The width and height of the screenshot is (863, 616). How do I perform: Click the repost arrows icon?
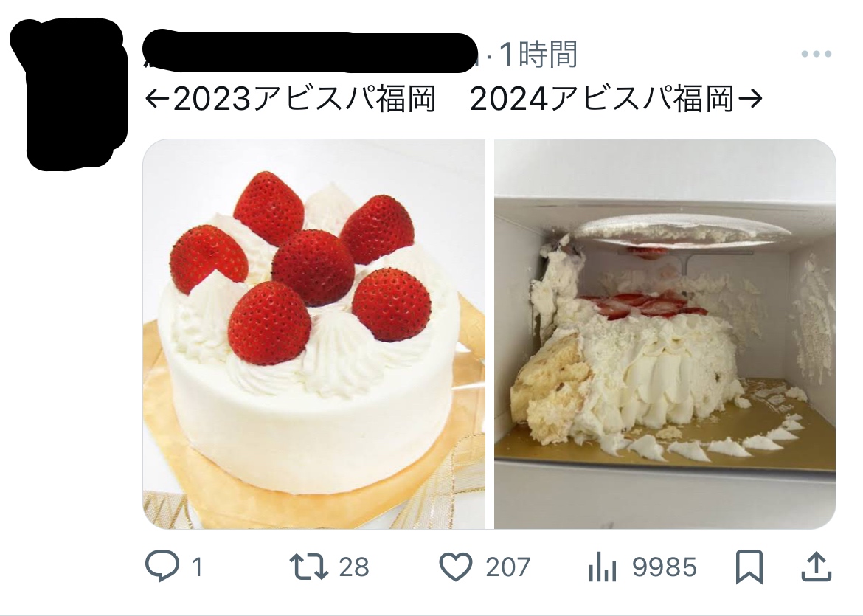[x=308, y=567]
